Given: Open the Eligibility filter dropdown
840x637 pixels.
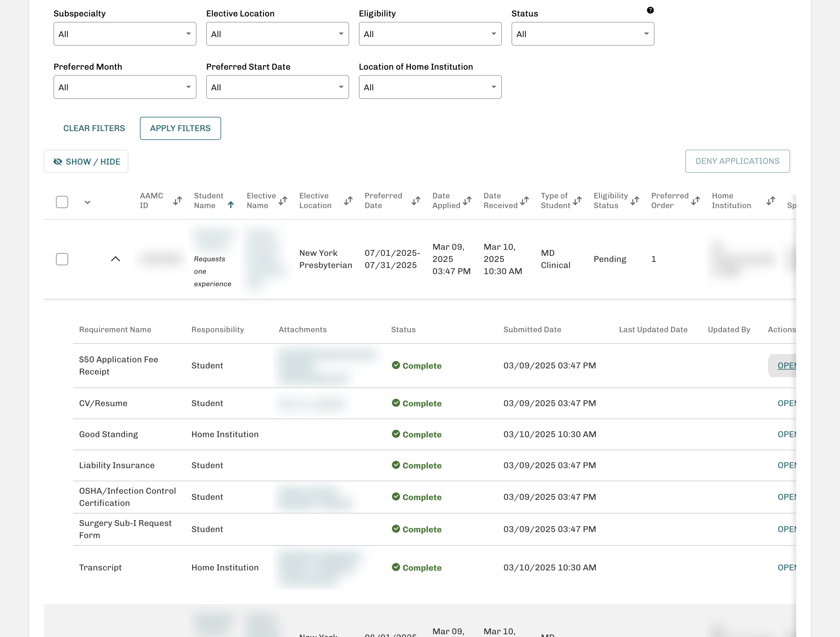Looking at the screenshot, I should [x=430, y=34].
